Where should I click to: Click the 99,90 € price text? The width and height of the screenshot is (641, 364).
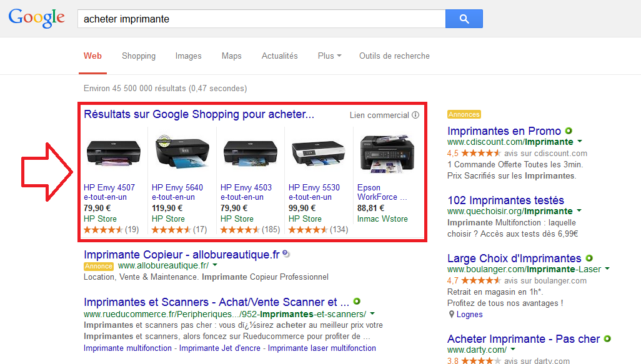click(302, 208)
